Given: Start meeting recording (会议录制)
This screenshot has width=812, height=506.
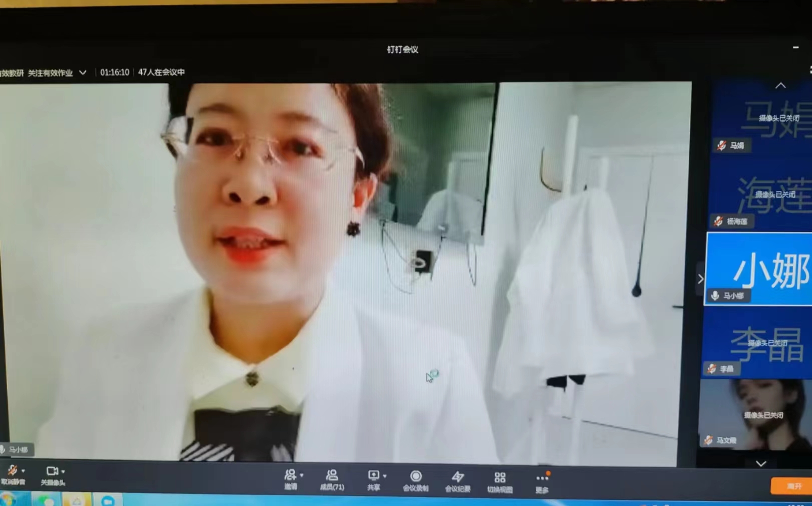Looking at the screenshot, I should (x=416, y=481).
